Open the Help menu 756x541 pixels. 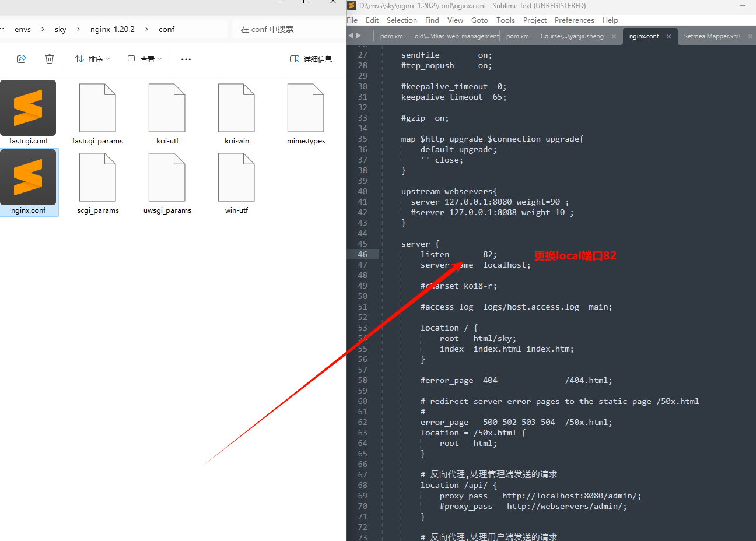610,20
